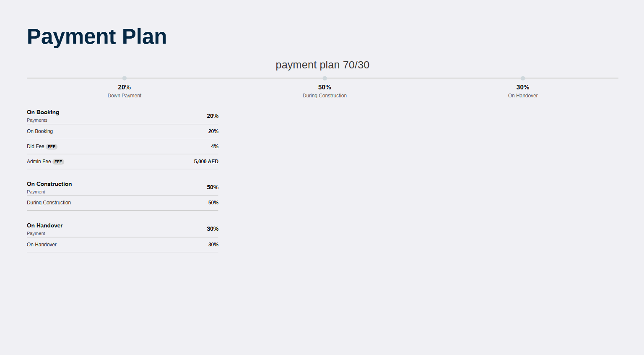Click the FEE badge next to Admin Fee

58,162
